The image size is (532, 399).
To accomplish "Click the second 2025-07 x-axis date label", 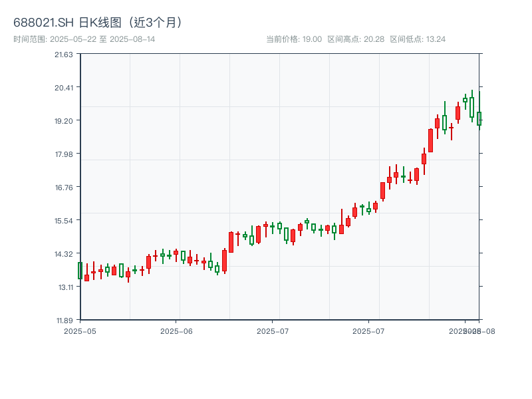I will (x=369, y=331).
